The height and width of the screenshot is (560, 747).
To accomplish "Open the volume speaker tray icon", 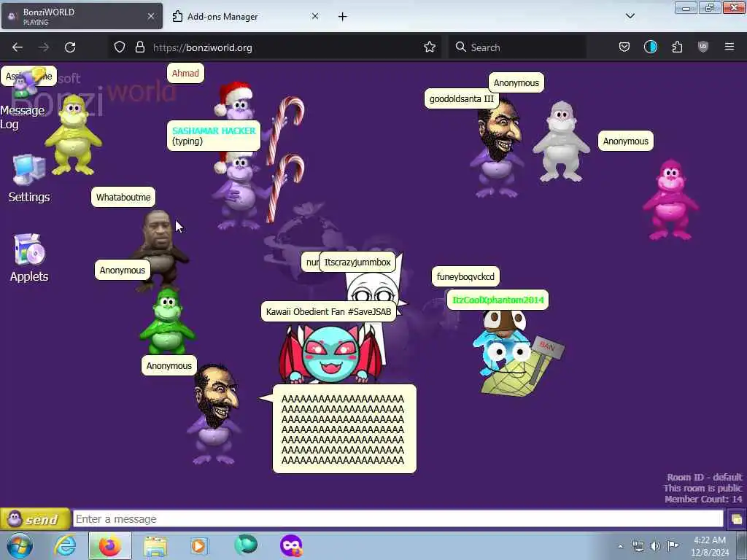I will (655, 546).
